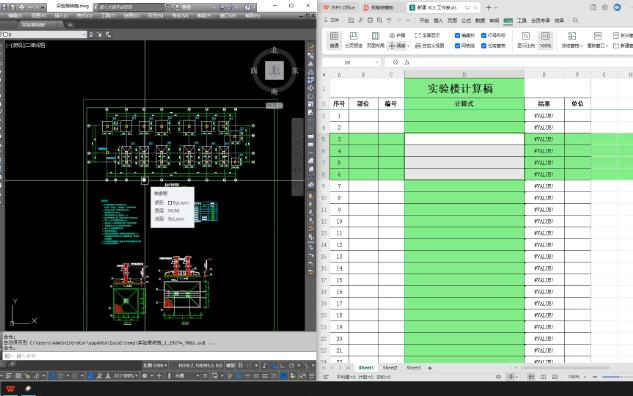Open the cell name box dropdown arrow
Screen dimensions: 633x396
[x=377, y=63]
